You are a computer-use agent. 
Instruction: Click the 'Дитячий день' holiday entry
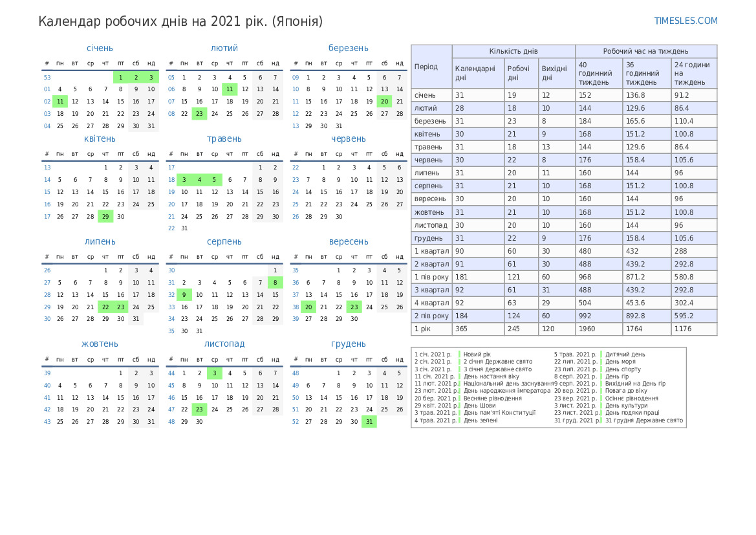click(625, 354)
